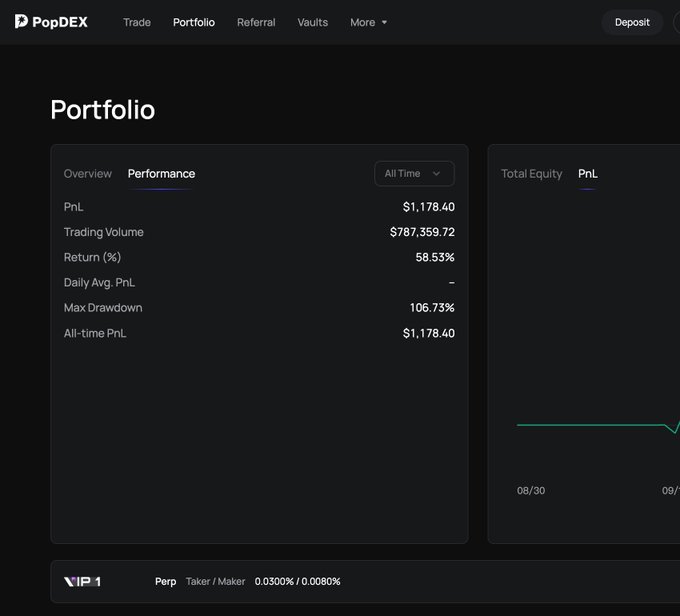This screenshot has height=616, width=680.
Task: Expand the More menu
Action: 368,22
